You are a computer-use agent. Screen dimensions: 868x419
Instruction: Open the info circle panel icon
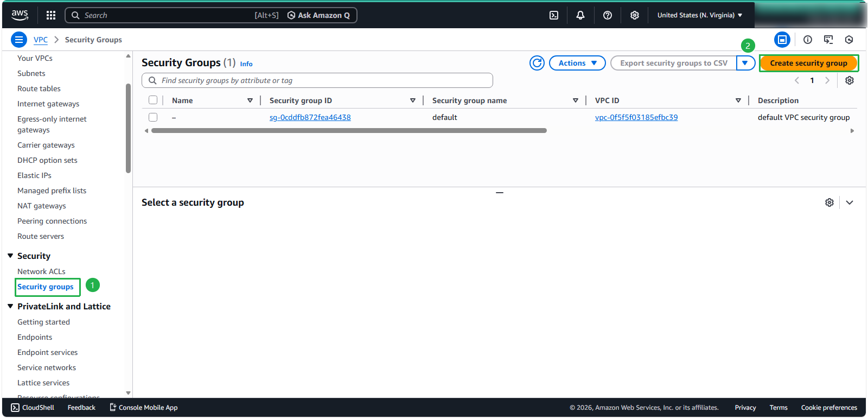pyautogui.click(x=808, y=40)
